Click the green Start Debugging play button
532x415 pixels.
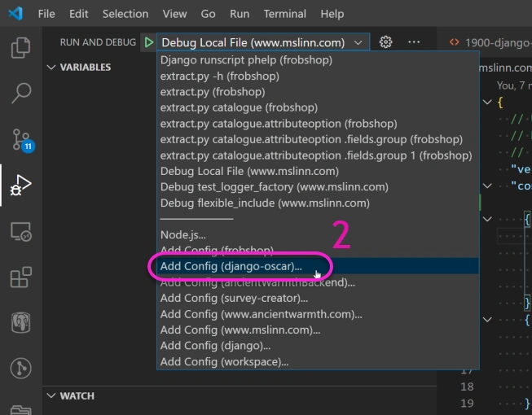click(147, 42)
